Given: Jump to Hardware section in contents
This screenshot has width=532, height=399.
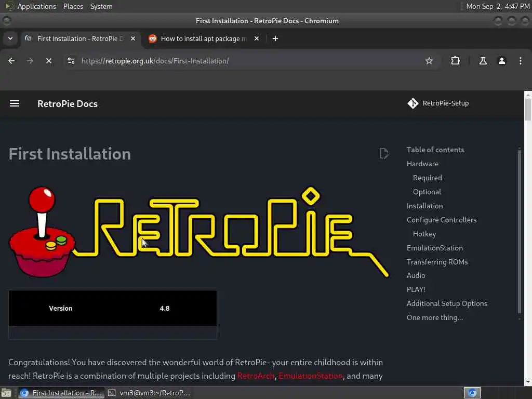Looking at the screenshot, I should (422, 164).
